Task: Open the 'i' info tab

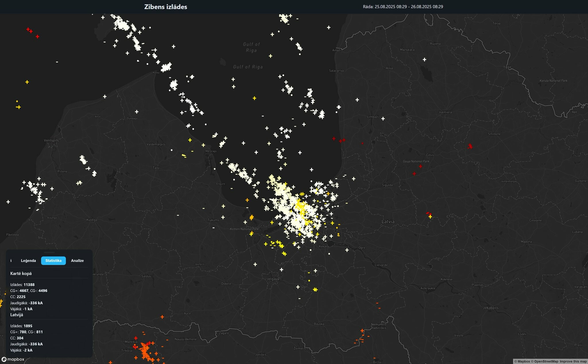Action: [11, 261]
